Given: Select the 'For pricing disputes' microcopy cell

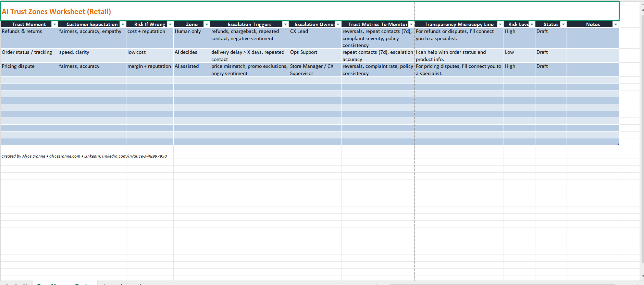Looking at the screenshot, I should (459, 70).
